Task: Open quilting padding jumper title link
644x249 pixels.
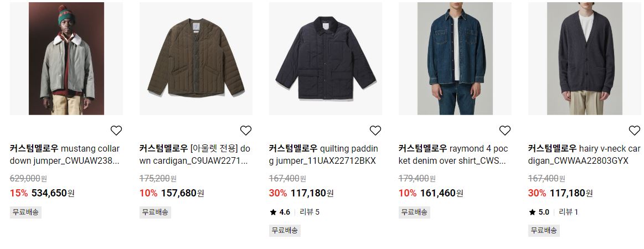Action: [323, 154]
